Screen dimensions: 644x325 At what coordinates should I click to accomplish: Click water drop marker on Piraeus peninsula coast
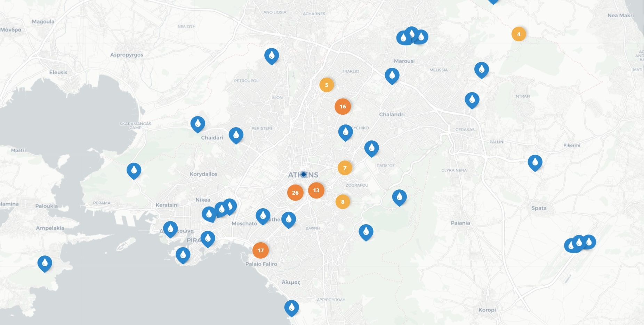[183, 255]
